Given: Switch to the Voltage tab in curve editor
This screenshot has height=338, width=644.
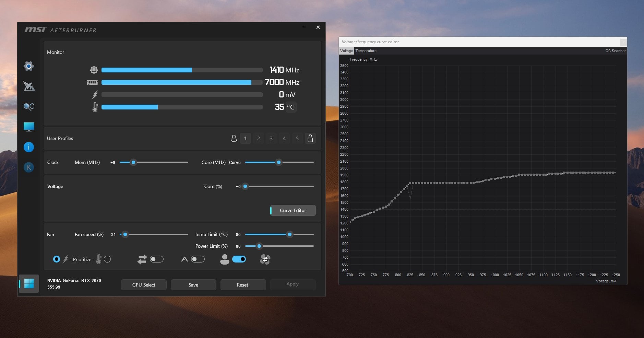Looking at the screenshot, I should pyautogui.click(x=346, y=51).
